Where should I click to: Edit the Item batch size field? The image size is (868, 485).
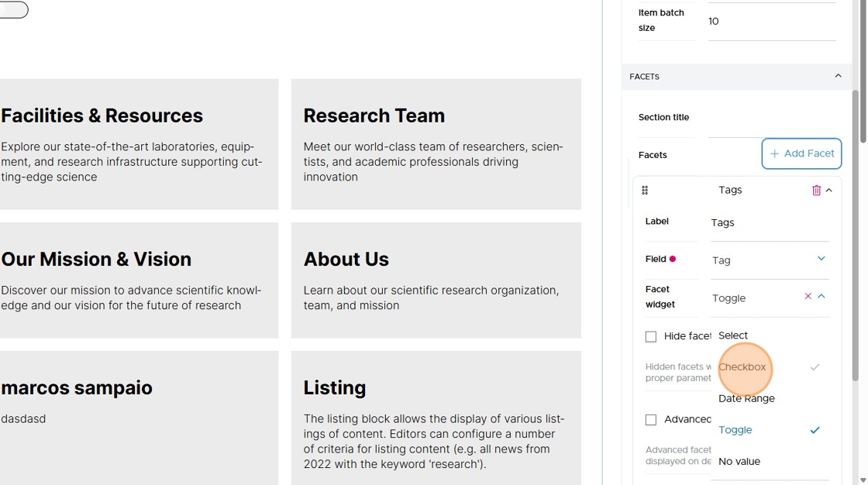(x=772, y=21)
